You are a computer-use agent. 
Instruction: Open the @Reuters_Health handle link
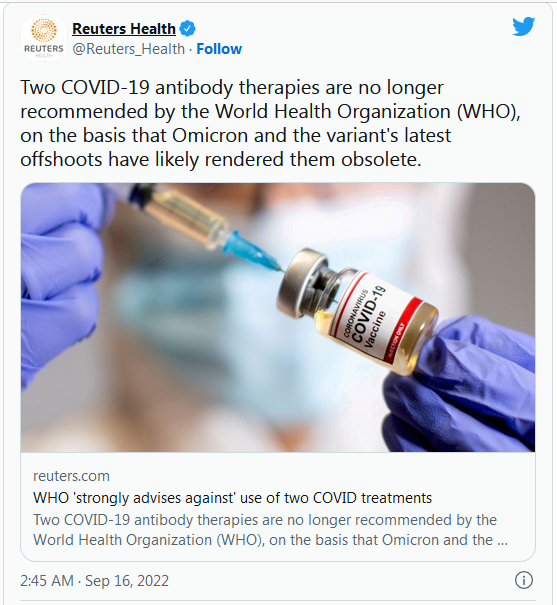[x=128, y=49]
